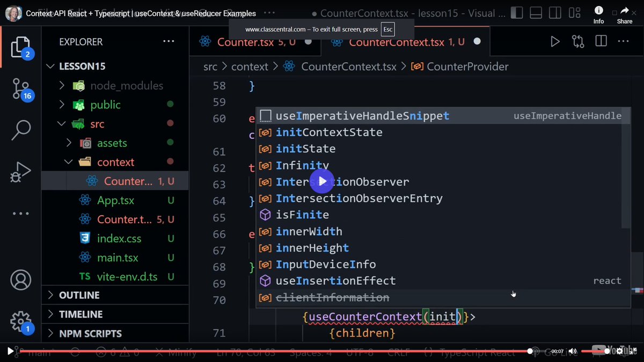This screenshot has width=644, height=362.
Task: Choose innerHeight from the suggestions
Action: [443, 248]
